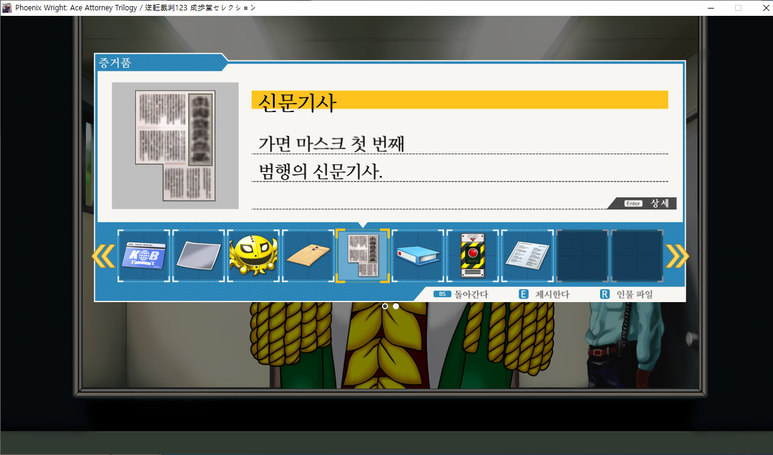Viewport: 773px width, 455px height.
Task: Click 제시한다 to present evidence
Action: click(544, 294)
